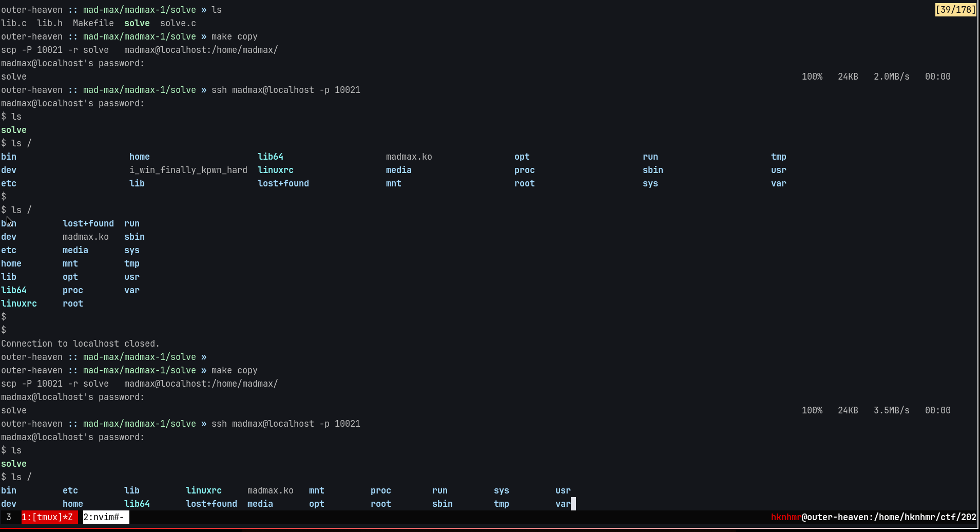Click the block cursor after "var"
Image resolution: width=980 pixels, height=532 pixels.
click(x=573, y=503)
